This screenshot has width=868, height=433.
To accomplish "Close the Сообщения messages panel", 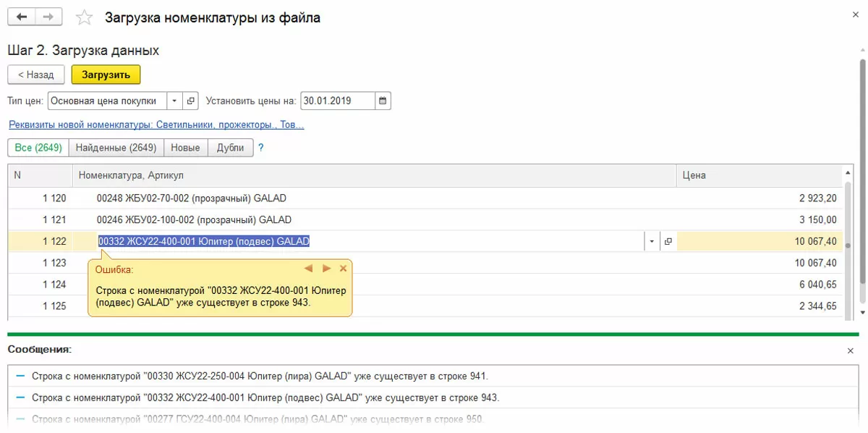I will click(x=851, y=350).
